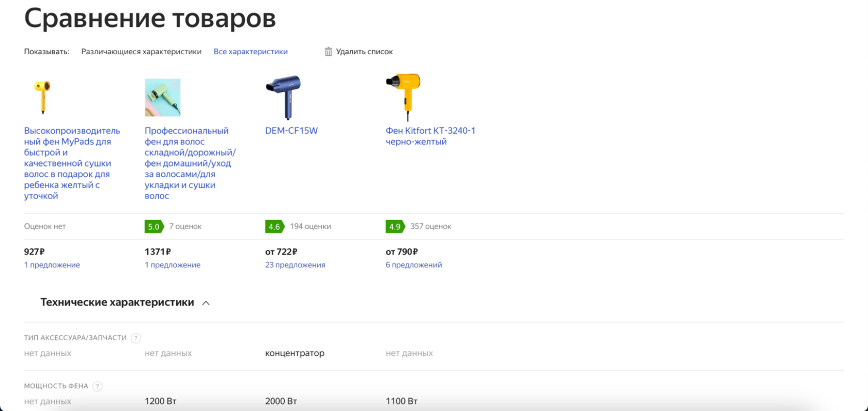Open Профессиональный фен для волос складной link
This screenshot has width=868, height=411.
(190, 163)
